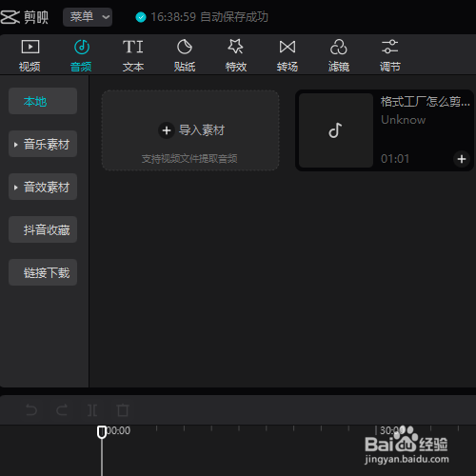Expand the 音效素材 category arrow
The width and height of the screenshot is (476, 476).
(x=15, y=188)
